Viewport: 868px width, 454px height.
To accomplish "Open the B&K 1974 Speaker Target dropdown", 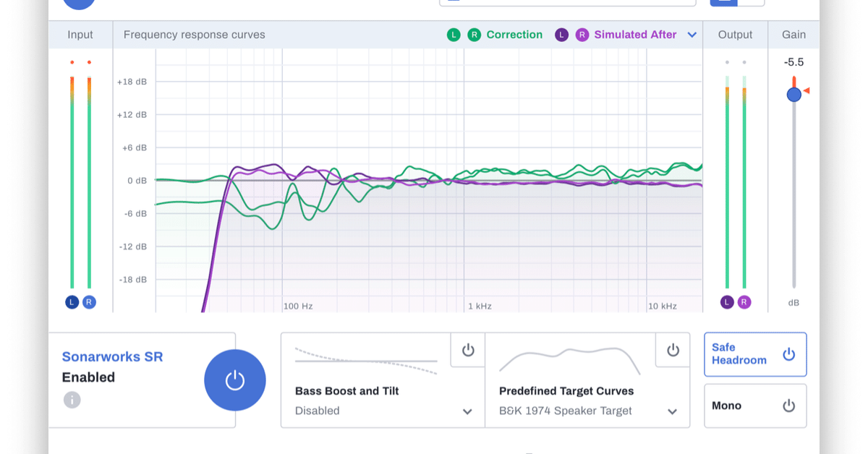I will [x=587, y=411].
